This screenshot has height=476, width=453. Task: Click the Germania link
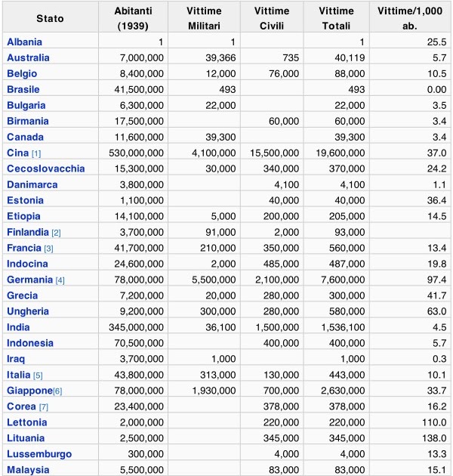point(29,280)
